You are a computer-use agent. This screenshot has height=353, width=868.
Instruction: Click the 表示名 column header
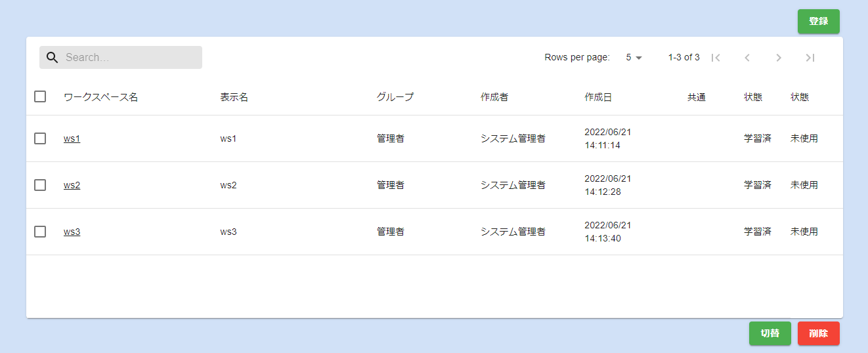[x=234, y=97]
